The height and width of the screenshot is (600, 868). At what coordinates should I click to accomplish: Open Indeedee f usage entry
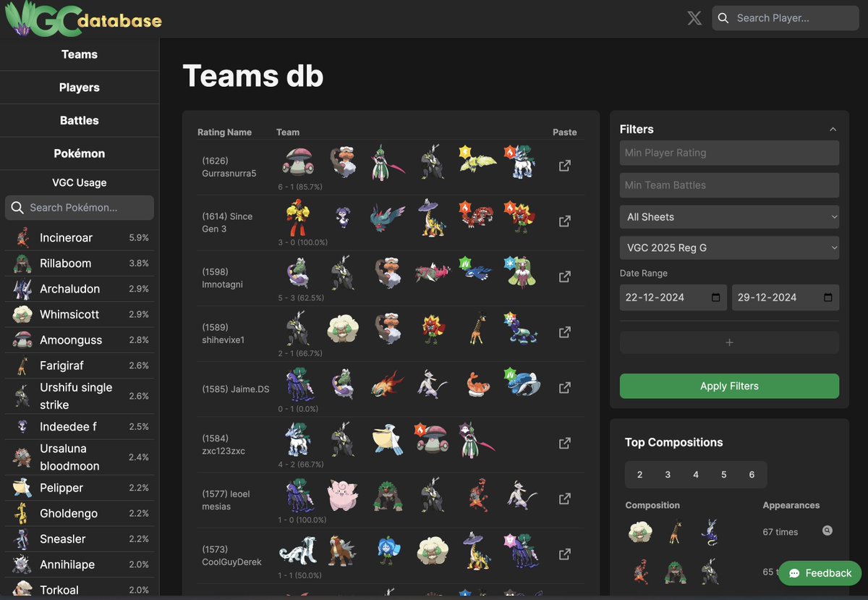tap(80, 427)
